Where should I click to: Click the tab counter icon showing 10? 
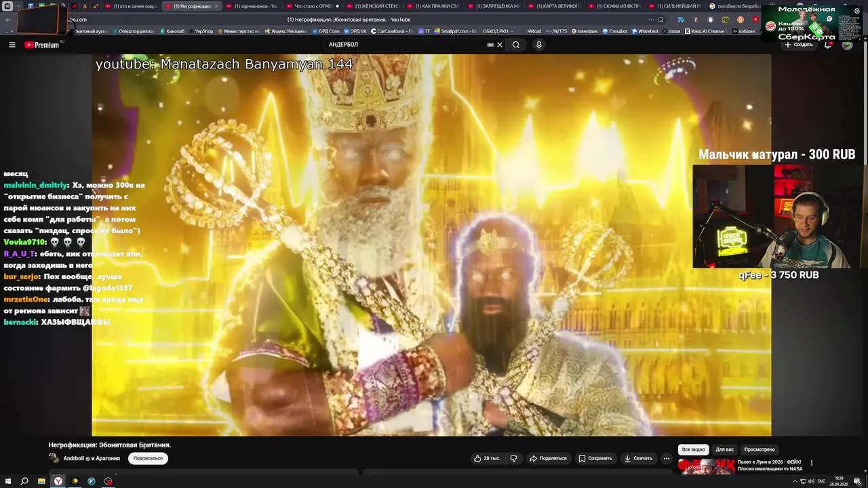[x=7, y=6]
